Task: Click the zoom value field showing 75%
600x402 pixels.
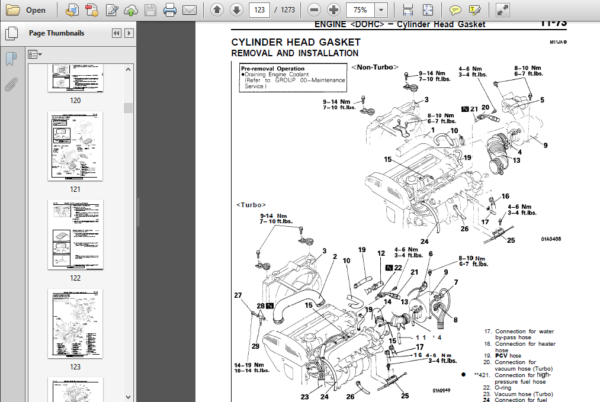Action: pyautogui.click(x=360, y=10)
